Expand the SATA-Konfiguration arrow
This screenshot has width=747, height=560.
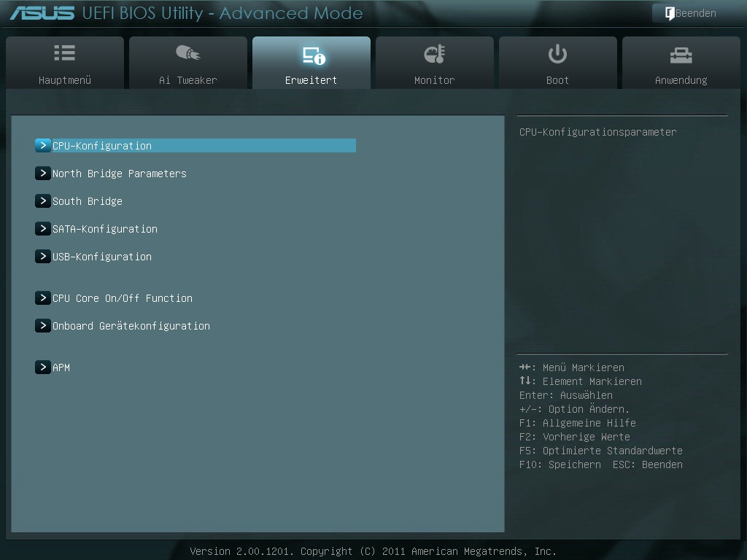click(43, 228)
